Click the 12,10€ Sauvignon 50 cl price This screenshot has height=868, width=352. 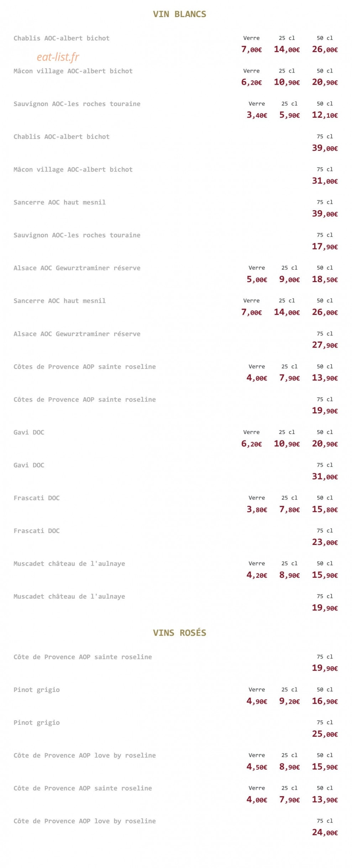(325, 115)
